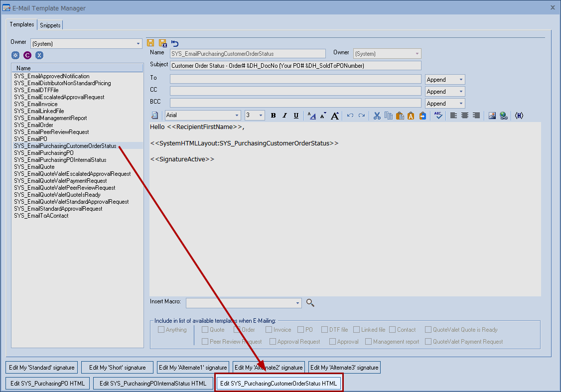
Task: Switch to the Snippets tab
Action: point(50,25)
